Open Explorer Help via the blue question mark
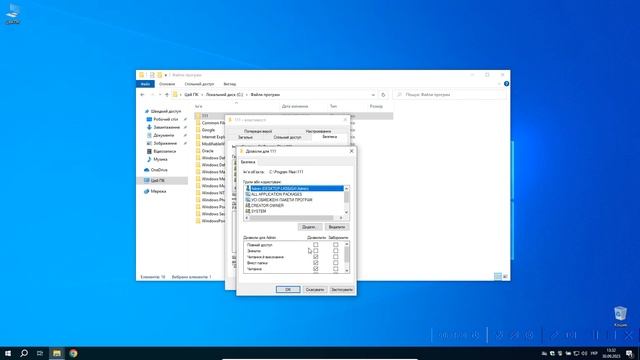640x360 pixels. point(506,84)
